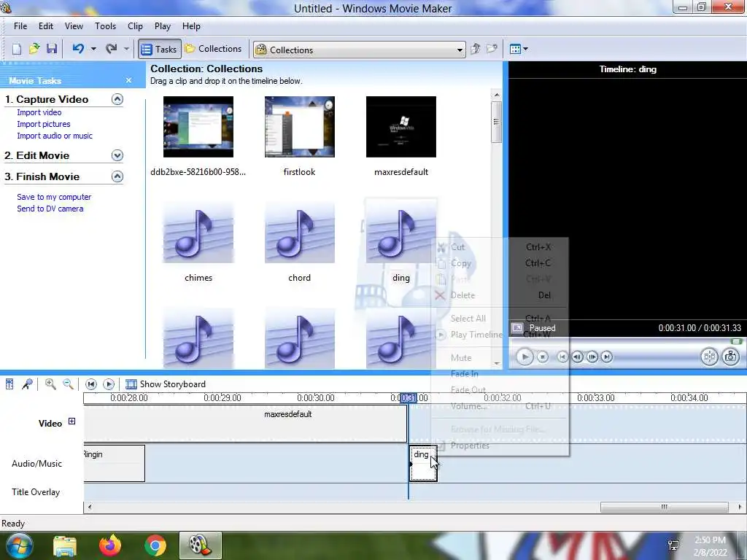Screen dimensions: 747x560
Task: Create a new collection folder
Action: 492,49
